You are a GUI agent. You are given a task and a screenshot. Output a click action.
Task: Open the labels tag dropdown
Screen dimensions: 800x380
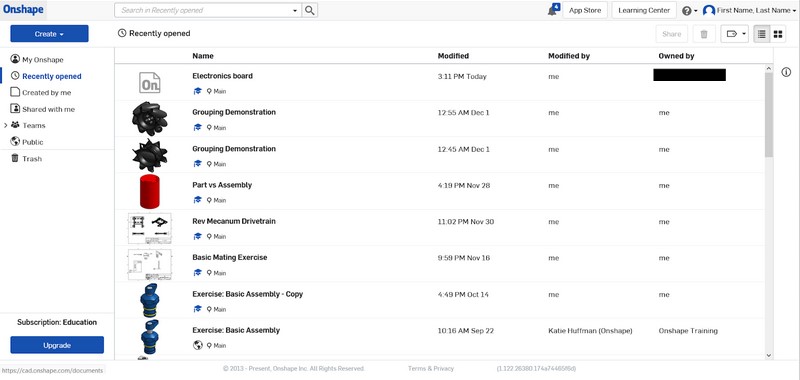click(735, 34)
